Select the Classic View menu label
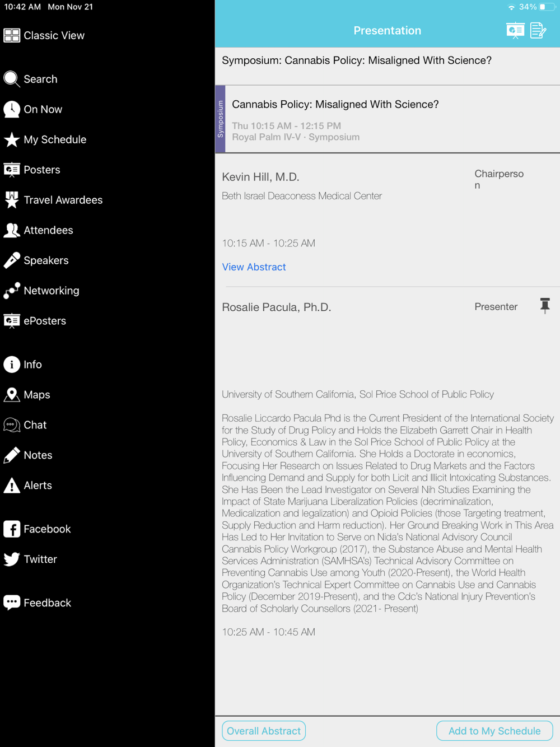 (x=54, y=35)
